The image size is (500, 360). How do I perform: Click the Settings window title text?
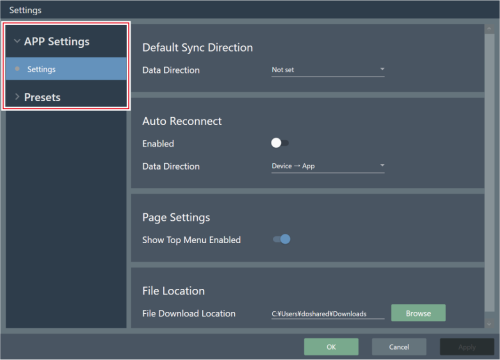pos(25,10)
